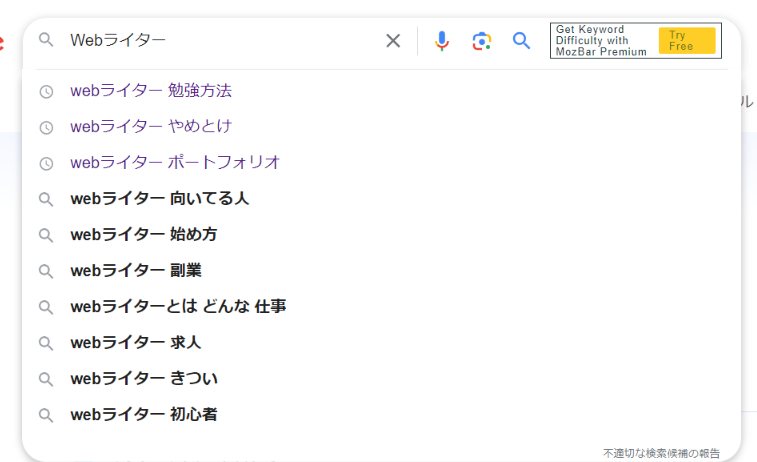Click the clock icon beside 勉強方法 suggestion

[45, 91]
